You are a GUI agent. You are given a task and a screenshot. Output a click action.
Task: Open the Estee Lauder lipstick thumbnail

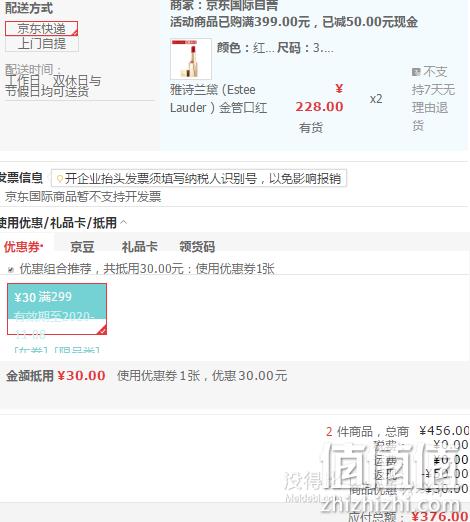[191, 59]
